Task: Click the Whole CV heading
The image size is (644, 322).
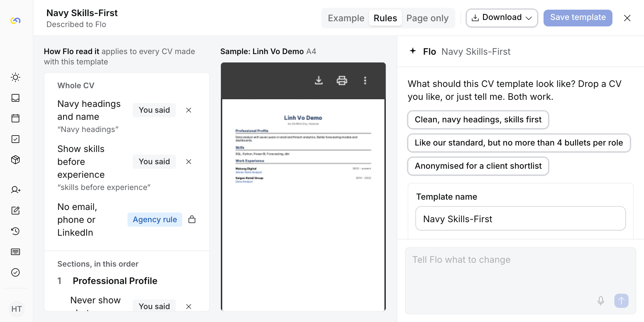Action: (76, 86)
